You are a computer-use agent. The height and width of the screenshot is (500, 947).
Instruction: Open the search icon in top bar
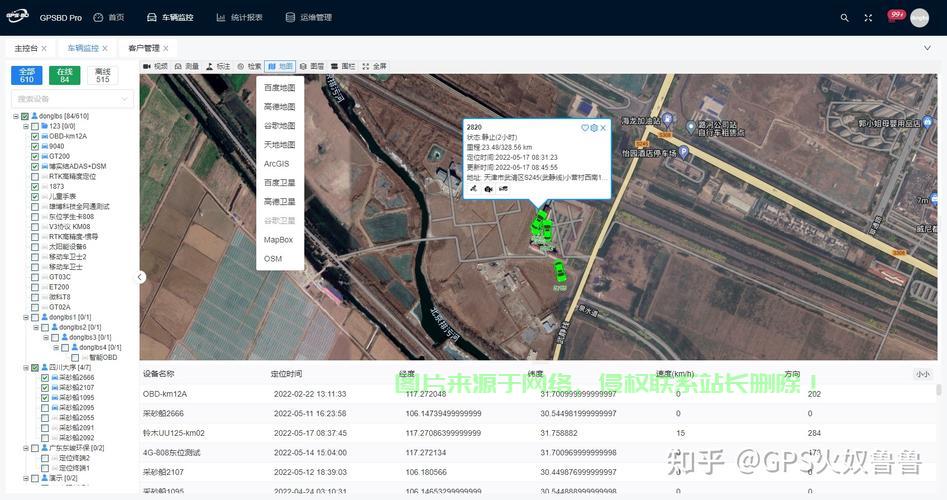click(844, 18)
